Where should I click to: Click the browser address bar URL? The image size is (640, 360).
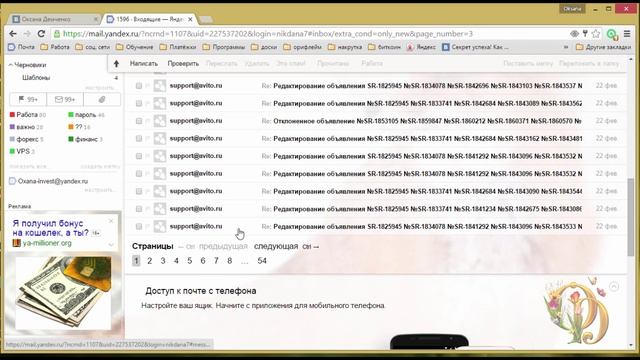click(268, 34)
